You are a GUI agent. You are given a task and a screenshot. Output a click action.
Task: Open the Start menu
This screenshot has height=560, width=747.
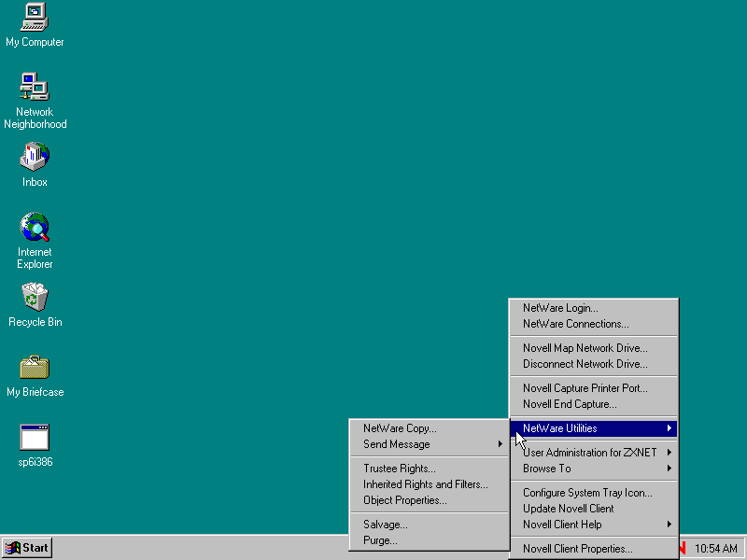[27, 548]
